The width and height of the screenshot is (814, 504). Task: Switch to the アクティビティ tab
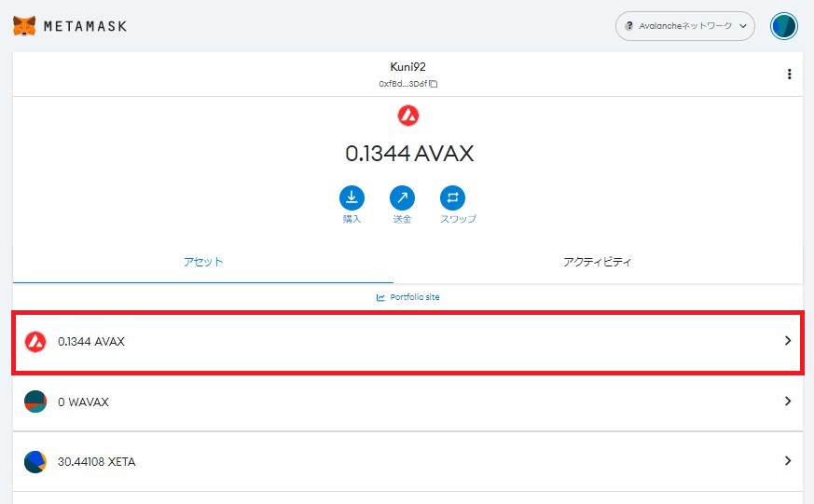click(598, 262)
